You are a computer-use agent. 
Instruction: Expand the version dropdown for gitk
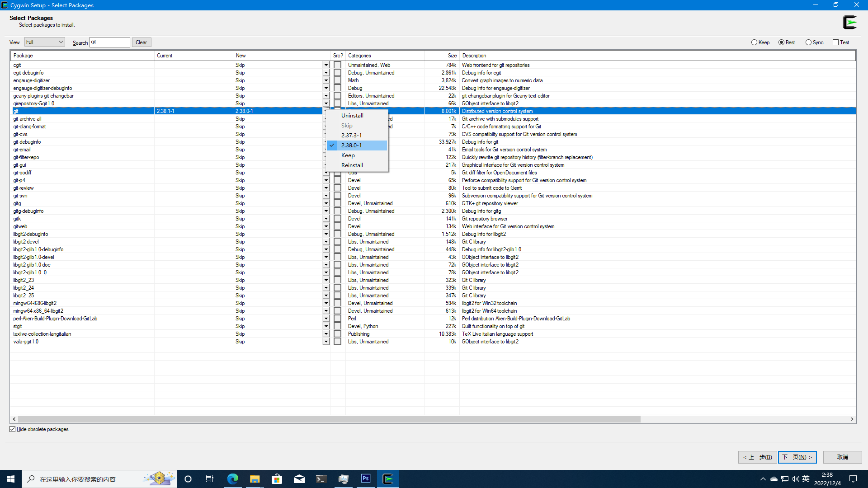326,219
